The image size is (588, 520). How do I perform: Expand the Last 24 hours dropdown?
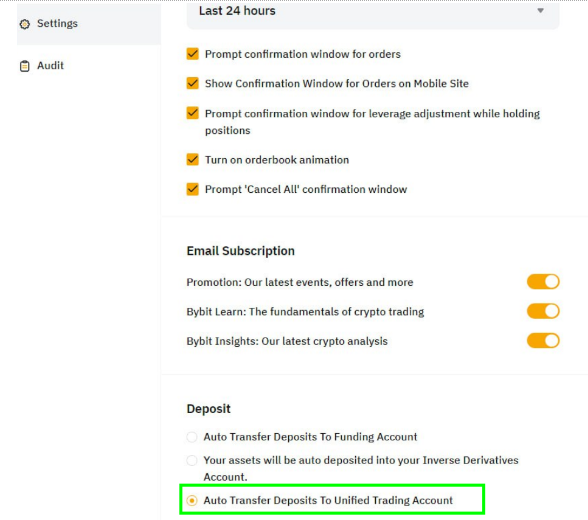tap(373, 12)
